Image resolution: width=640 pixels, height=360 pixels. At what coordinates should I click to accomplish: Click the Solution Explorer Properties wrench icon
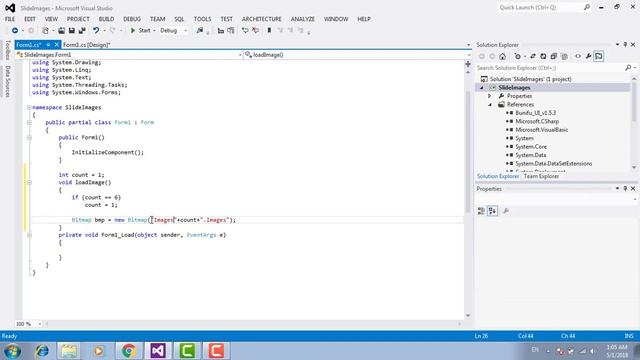(x=588, y=56)
